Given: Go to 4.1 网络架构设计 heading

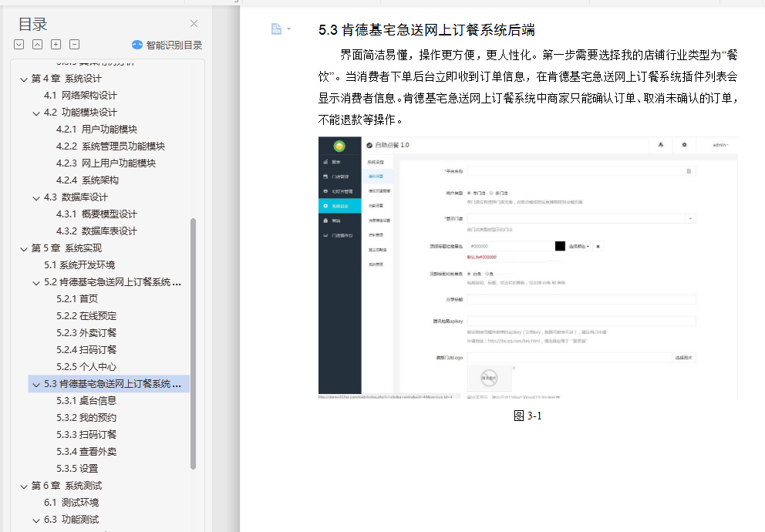Looking at the screenshot, I should [80, 95].
